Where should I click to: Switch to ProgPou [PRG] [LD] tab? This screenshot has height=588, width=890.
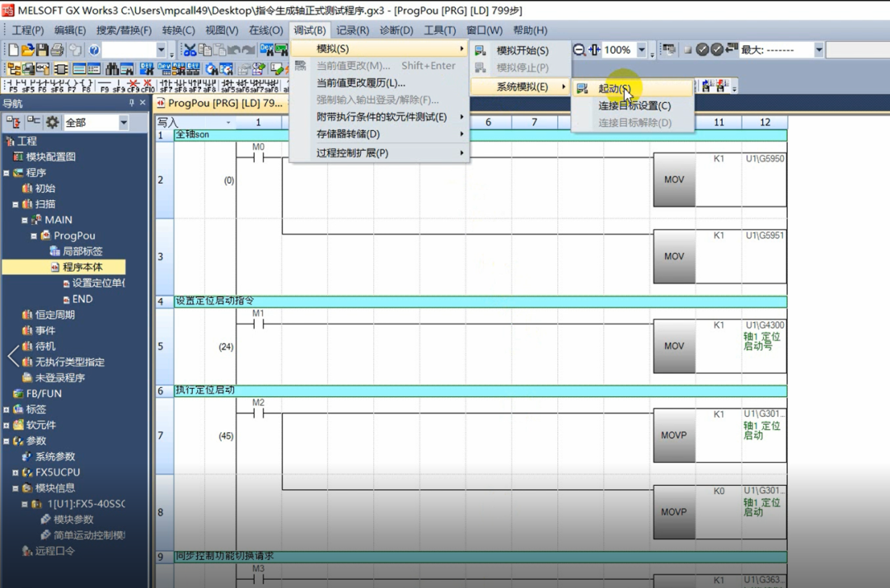pos(220,103)
